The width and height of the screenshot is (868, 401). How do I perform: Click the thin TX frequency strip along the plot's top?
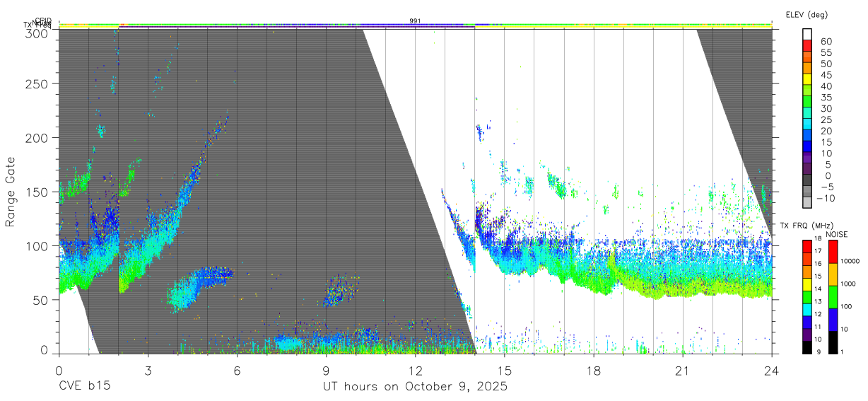pyautogui.click(x=415, y=28)
